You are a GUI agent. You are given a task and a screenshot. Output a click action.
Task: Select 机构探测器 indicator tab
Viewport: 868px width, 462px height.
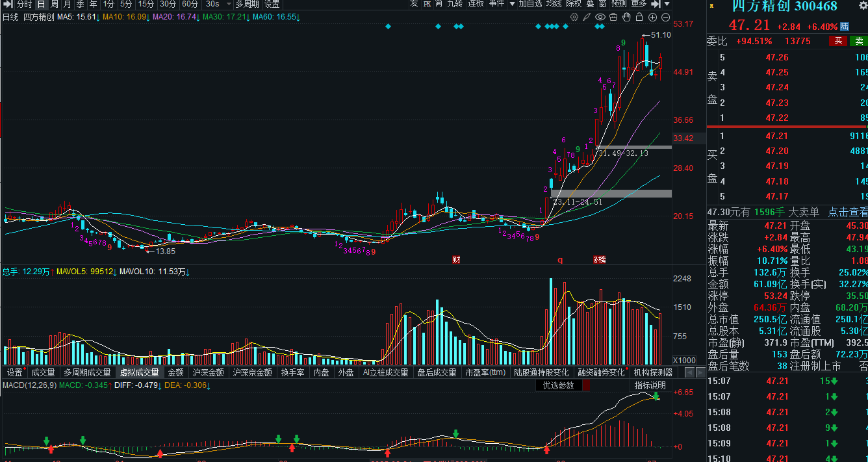coord(653,372)
